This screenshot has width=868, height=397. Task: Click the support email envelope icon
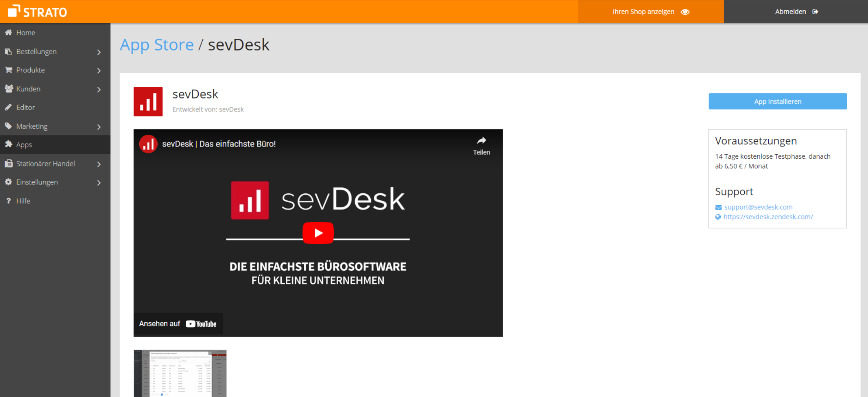(x=718, y=207)
